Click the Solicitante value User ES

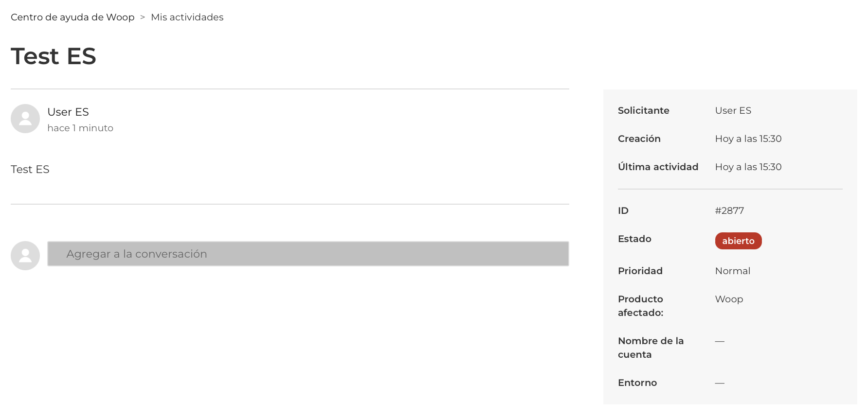pos(733,111)
